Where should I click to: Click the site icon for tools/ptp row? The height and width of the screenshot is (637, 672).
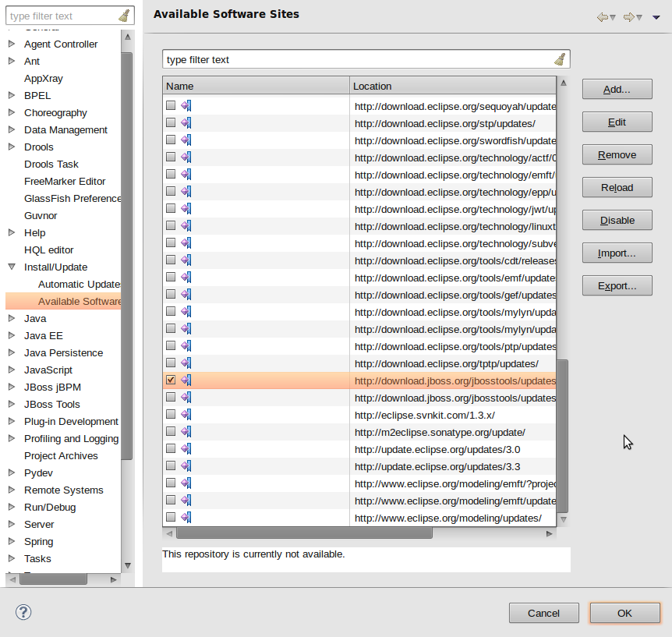point(186,345)
